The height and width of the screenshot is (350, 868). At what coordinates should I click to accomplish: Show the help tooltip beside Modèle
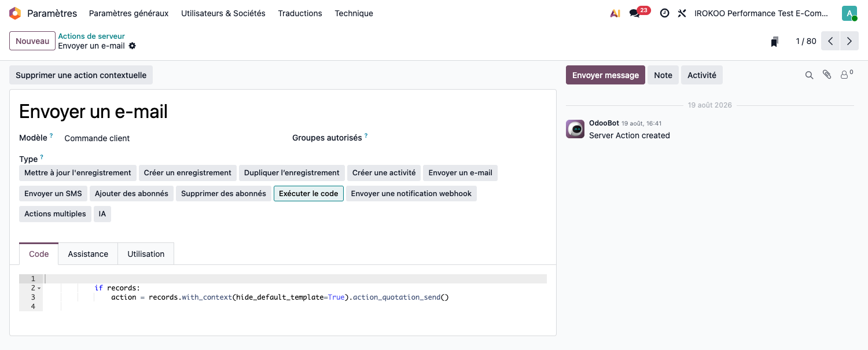(52, 136)
